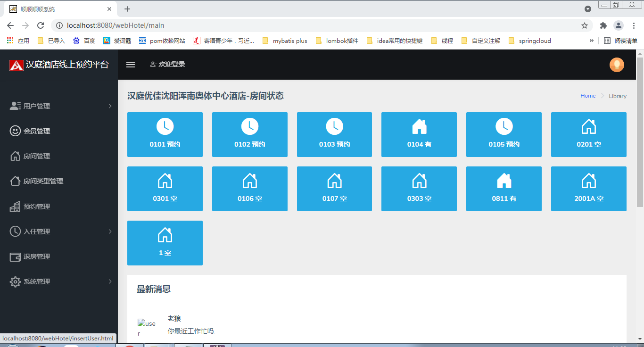The height and width of the screenshot is (347, 644).
Task: Click the house icon on room 2001A
Action: pyautogui.click(x=589, y=181)
